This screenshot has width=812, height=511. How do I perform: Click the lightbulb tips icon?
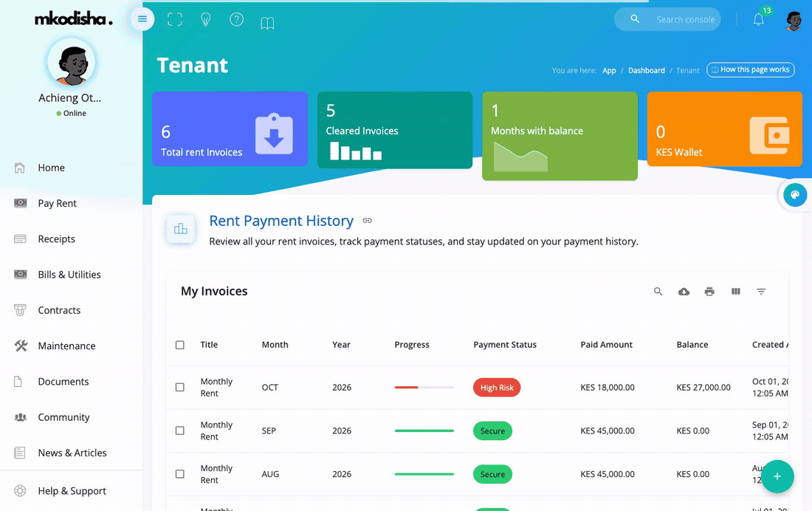click(x=206, y=20)
